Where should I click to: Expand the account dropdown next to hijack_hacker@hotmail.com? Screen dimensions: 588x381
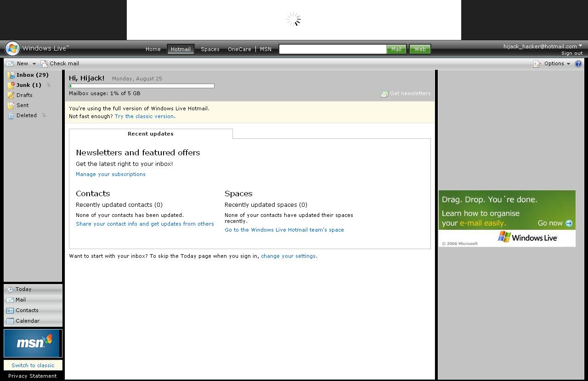tap(580, 46)
